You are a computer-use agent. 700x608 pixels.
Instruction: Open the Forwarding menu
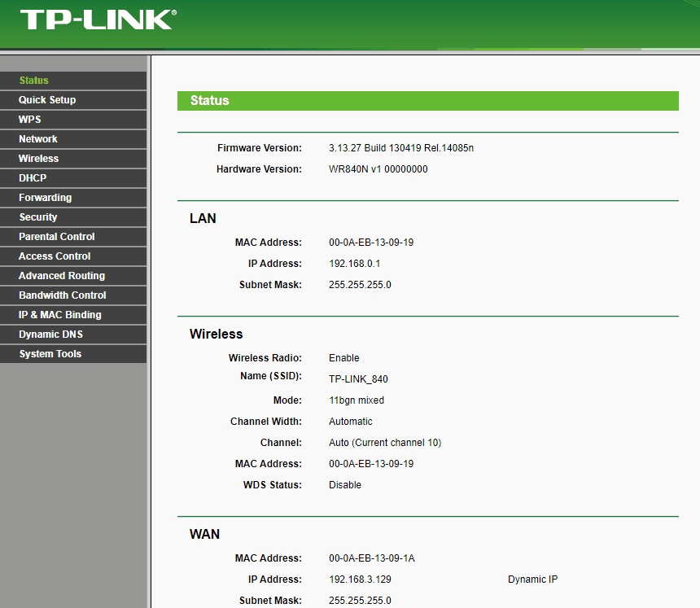pyautogui.click(x=73, y=198)
